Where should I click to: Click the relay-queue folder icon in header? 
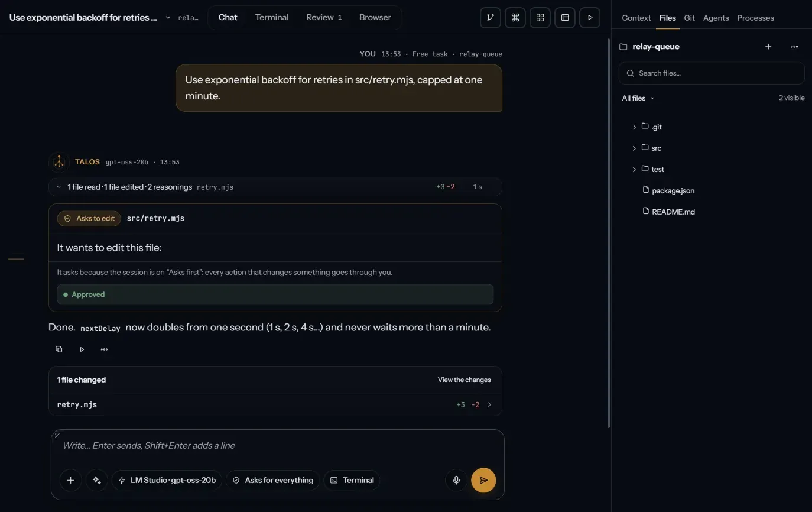(623, 47)
